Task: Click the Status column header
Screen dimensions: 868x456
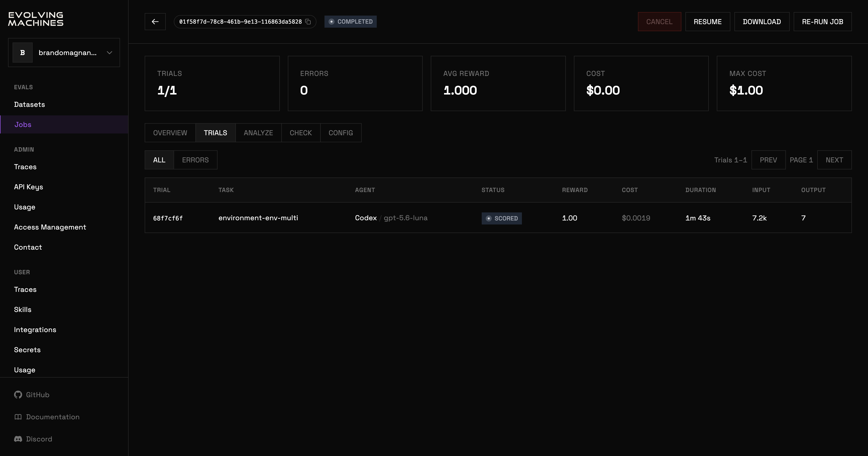Action: point(493,190)
